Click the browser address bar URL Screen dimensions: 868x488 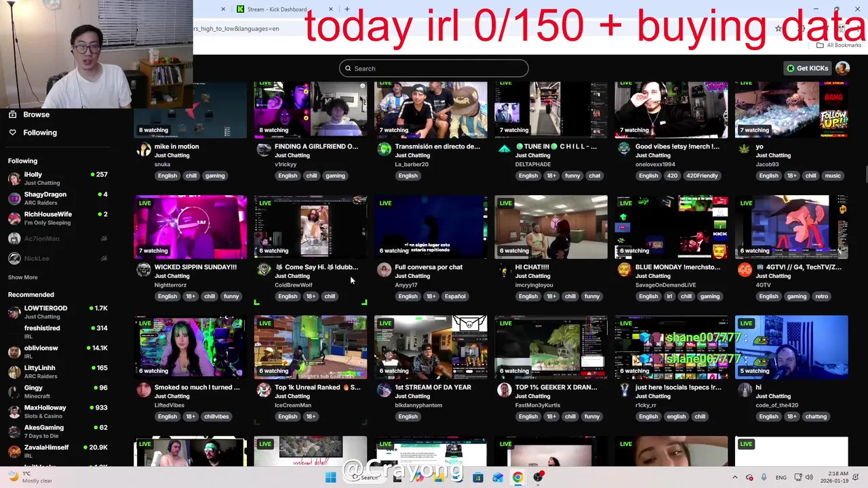237,29
